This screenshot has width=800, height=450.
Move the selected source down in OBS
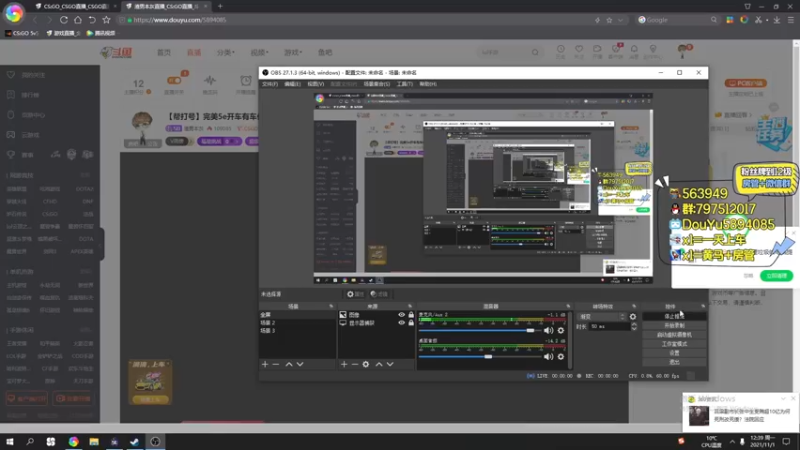tap(390, 364)
